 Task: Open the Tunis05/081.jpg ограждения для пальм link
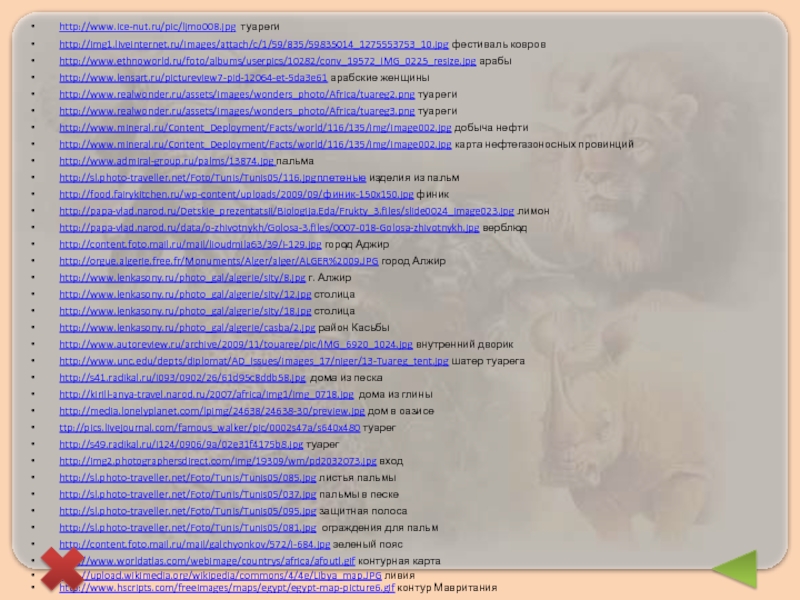click(188, 528)
